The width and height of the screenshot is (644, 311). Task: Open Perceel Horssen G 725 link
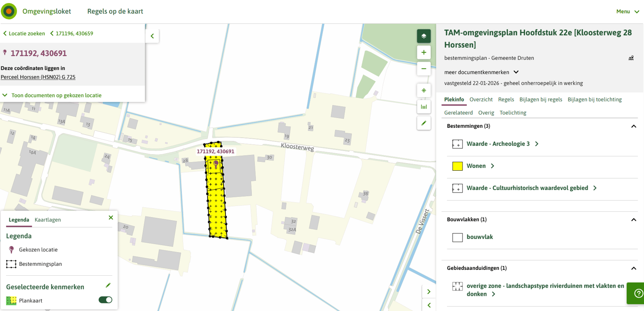click(38, 77)
